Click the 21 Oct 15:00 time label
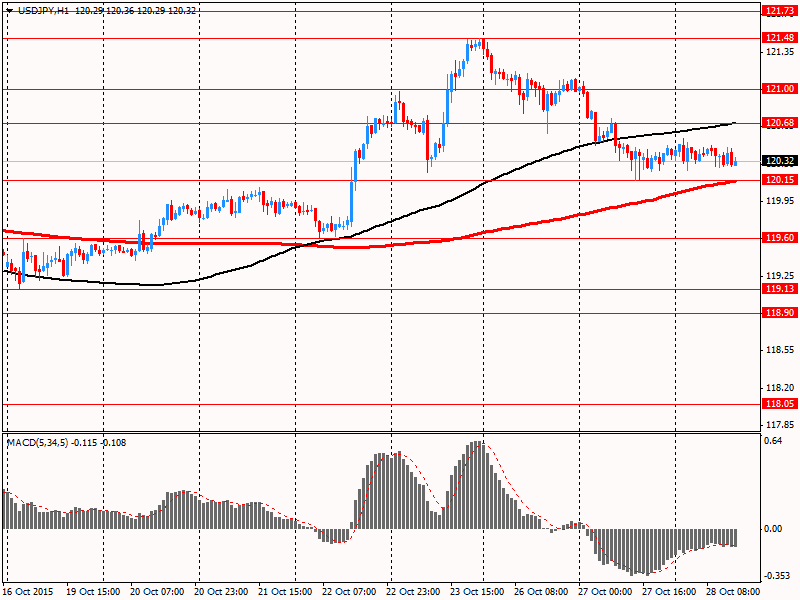The height and width of the screenshot is (600, 800). (x=286, y=592)
